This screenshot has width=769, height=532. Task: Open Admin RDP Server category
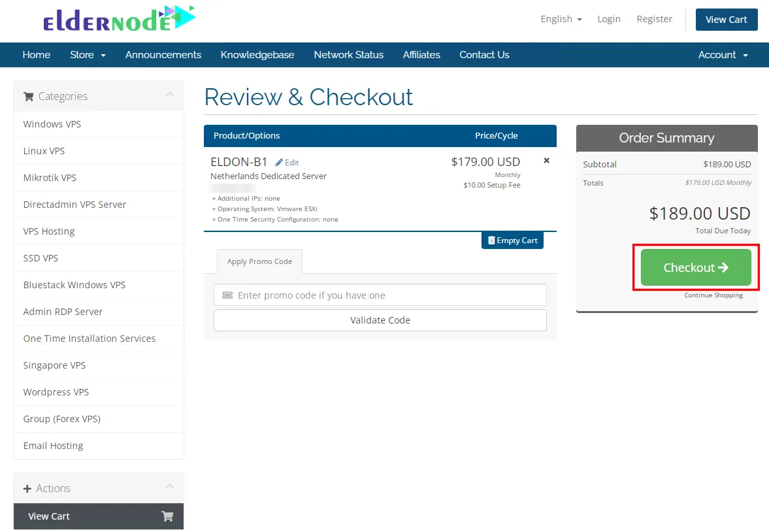tap(99, 312)
